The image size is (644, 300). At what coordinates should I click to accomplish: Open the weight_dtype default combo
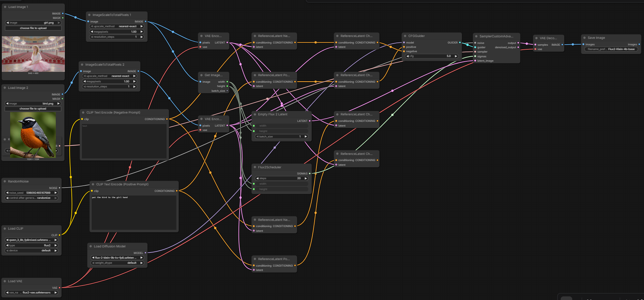pyautogui.click(x=117, y=263)
